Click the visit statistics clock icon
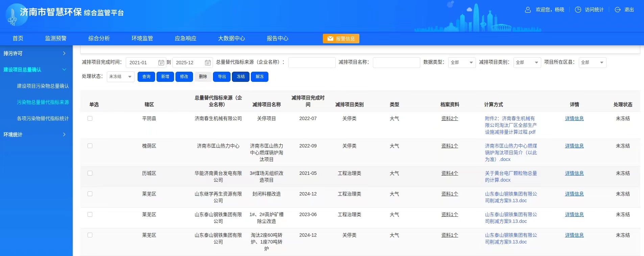 point(578,10)
